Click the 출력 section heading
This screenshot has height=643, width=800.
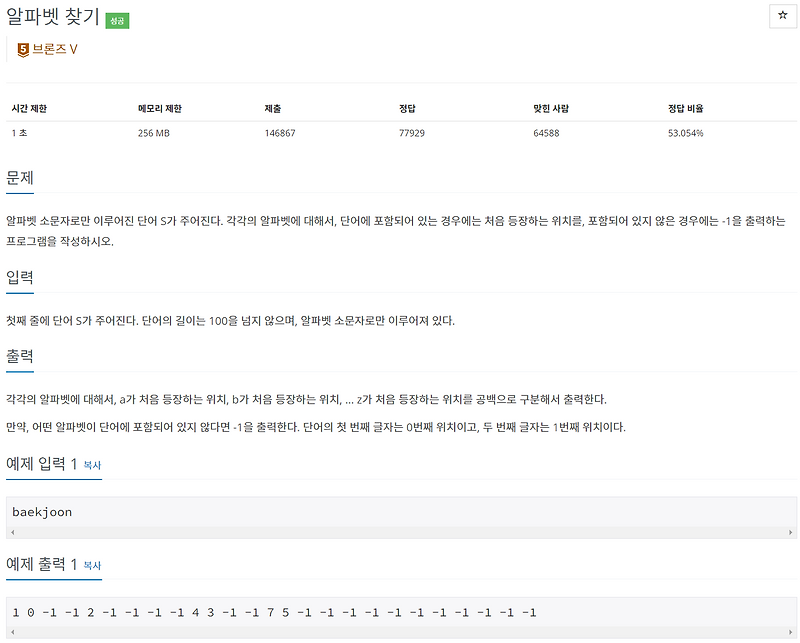pyautogui.click(x=20, y=356)
